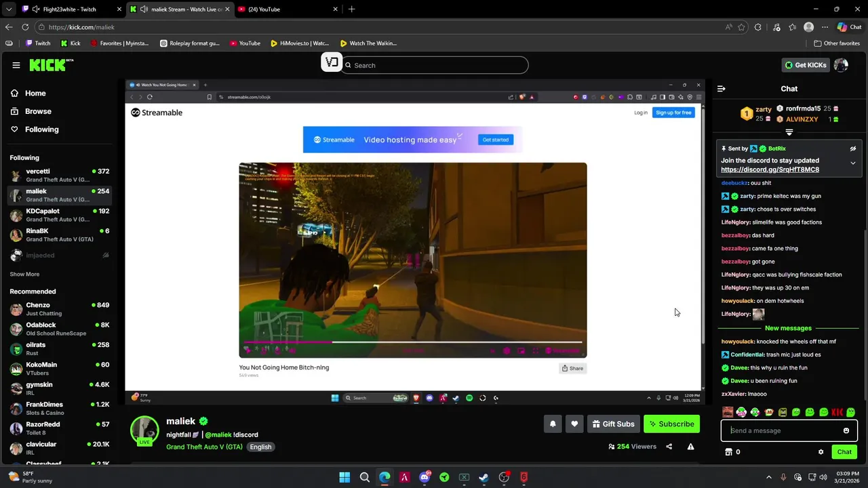This screenshot has height=488, width=868.
Task: Toggle the volume icon in the system tray
Action: click(824, 477)
